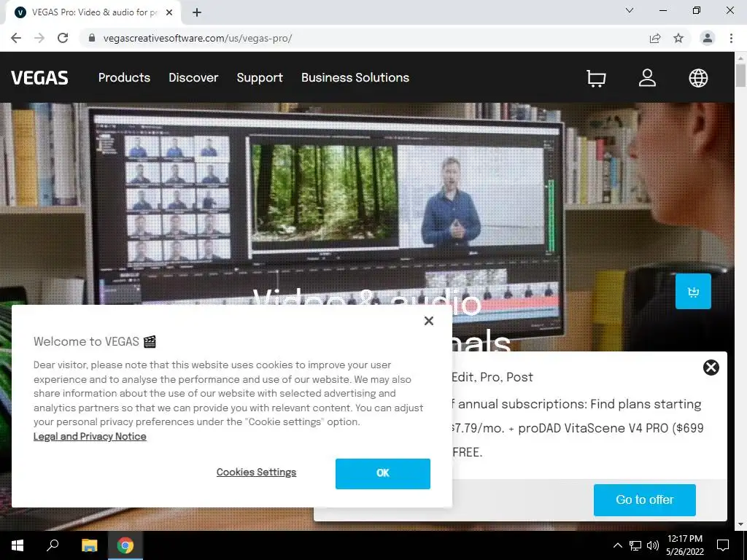747x560 pixels.
Task: Open the Support menu
Action: pyautogui.click(x=260, y=77)
